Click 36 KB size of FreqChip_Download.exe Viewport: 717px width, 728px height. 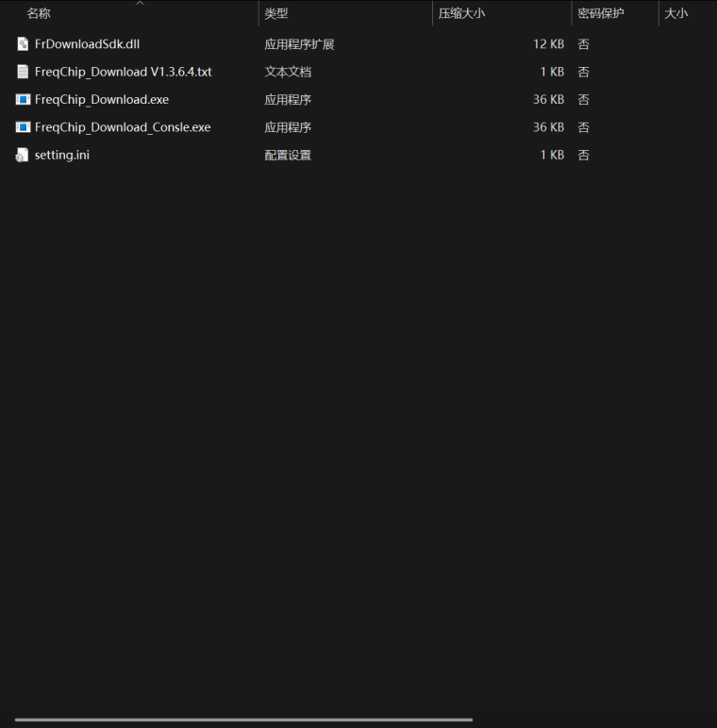548,99
